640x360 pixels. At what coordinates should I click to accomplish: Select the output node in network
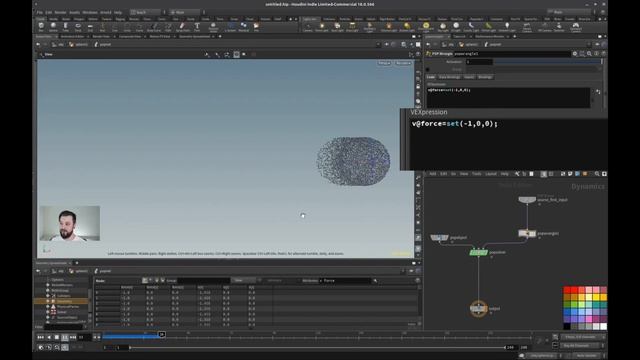click(x=478, y=309)
